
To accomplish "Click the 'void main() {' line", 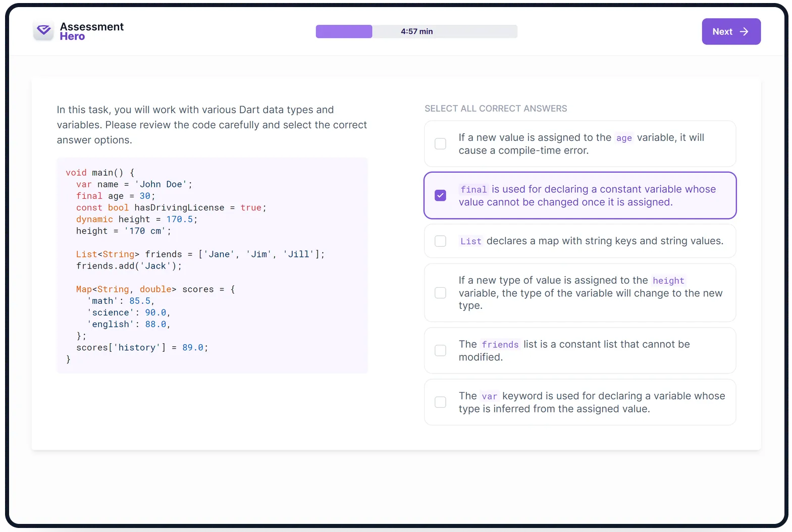I will pyautogui.click(x=100, y=173).
